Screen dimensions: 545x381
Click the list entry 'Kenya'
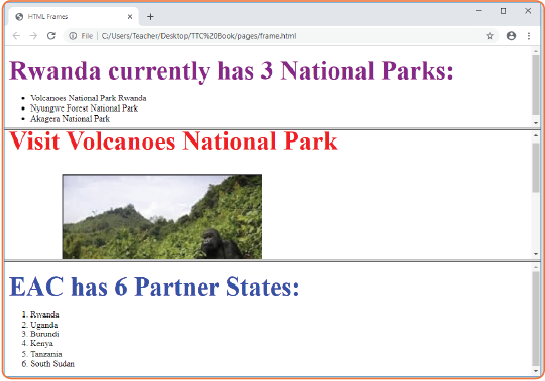(41, 343)
